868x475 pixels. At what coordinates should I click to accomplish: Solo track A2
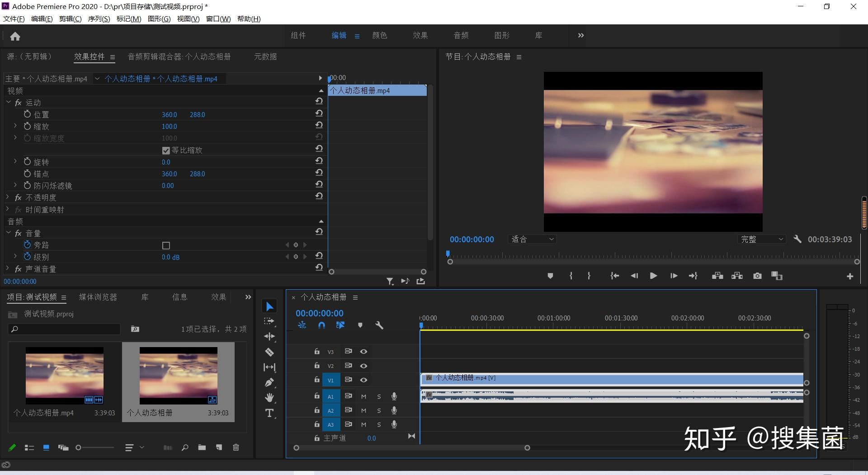(379, 410)
